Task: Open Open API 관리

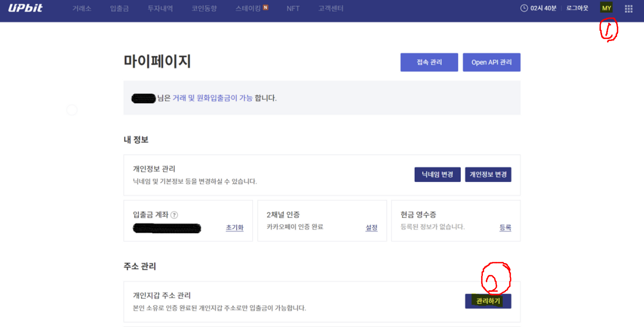Action: pos(491,62)
